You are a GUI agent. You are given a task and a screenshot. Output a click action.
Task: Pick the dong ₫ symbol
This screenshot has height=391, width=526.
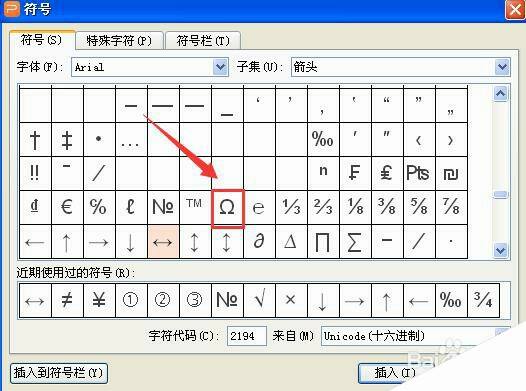click(35, 208)
